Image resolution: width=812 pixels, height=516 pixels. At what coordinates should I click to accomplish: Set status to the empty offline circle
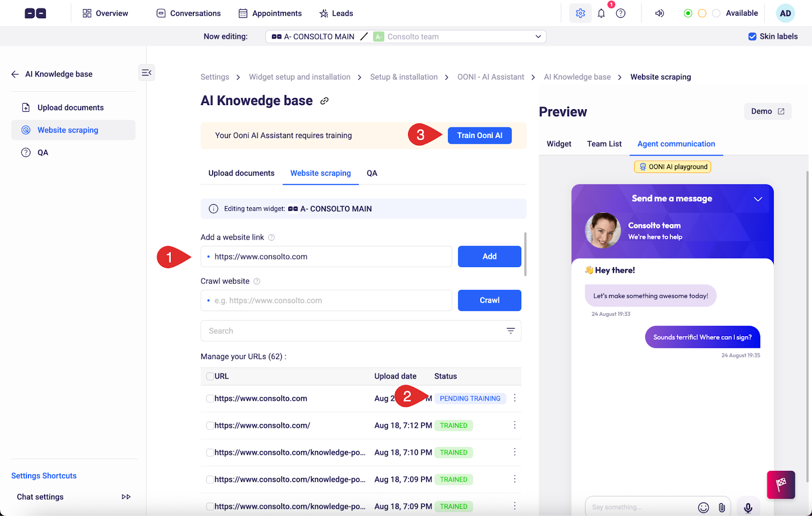[716, 13]
